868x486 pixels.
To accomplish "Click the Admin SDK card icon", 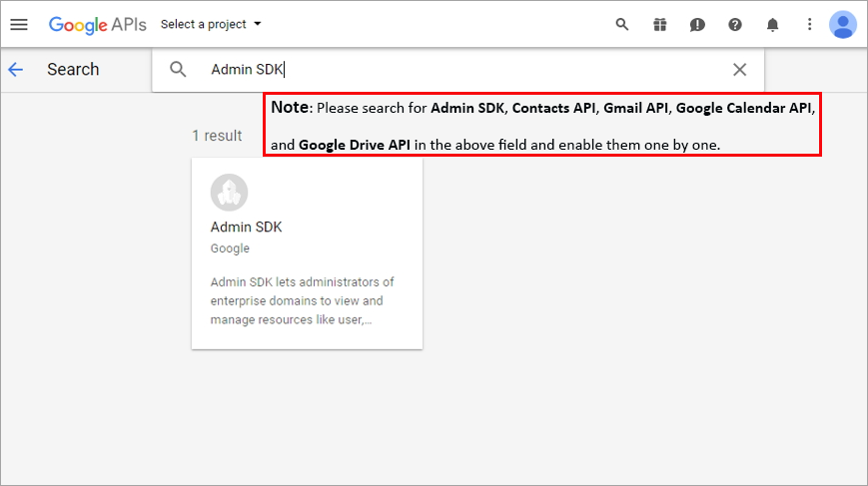I will [x=229, y=193].
